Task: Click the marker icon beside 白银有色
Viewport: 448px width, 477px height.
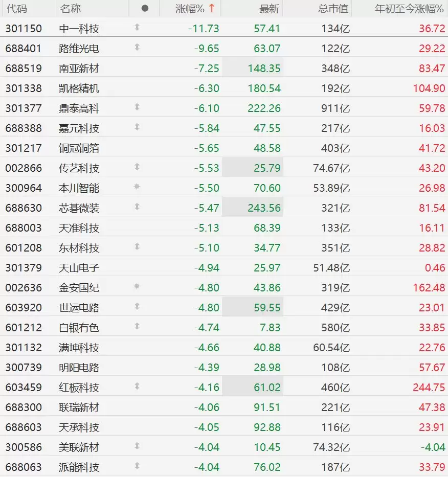Action: coord(137,327)
